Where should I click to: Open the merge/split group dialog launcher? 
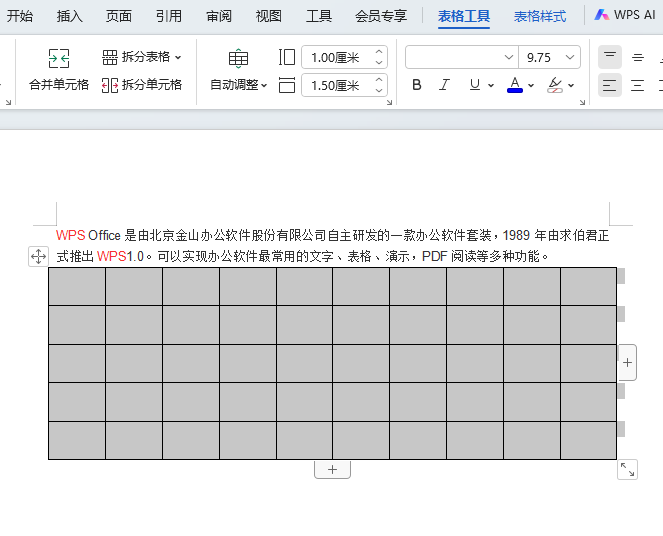[8, 102]
